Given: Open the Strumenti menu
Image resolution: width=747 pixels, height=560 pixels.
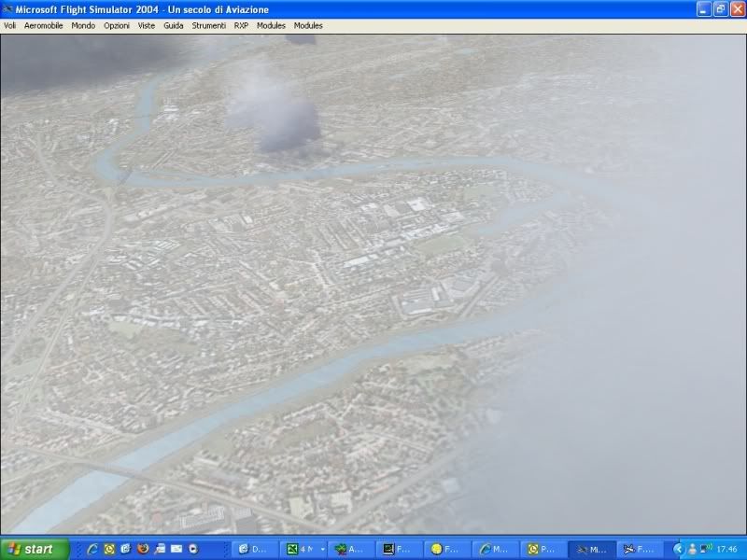Looking at the screenshot, I should point(208,26).
